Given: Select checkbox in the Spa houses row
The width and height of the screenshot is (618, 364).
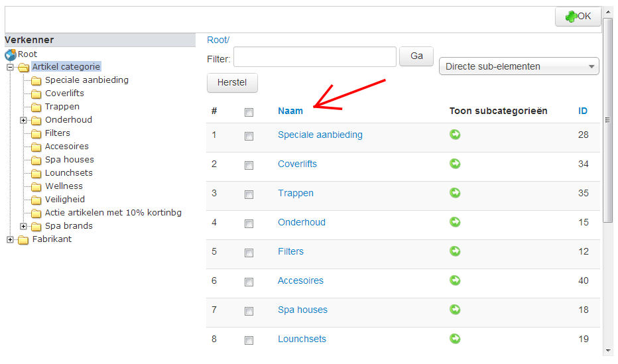Looking at the screenshot, I should point(249,311).
